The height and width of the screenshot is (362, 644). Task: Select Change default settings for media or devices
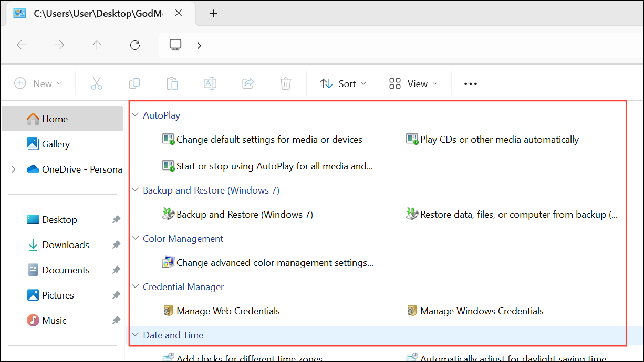(x=263, y=140)
